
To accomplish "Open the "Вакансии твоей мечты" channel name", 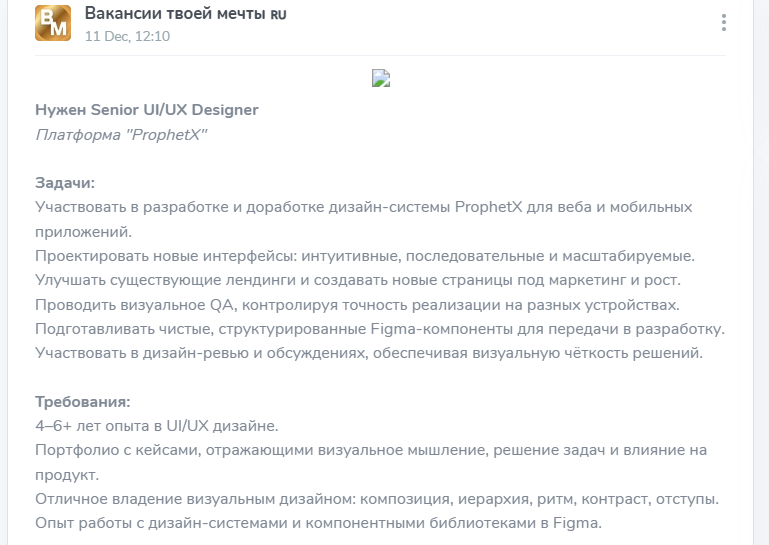I will (175, 14).
